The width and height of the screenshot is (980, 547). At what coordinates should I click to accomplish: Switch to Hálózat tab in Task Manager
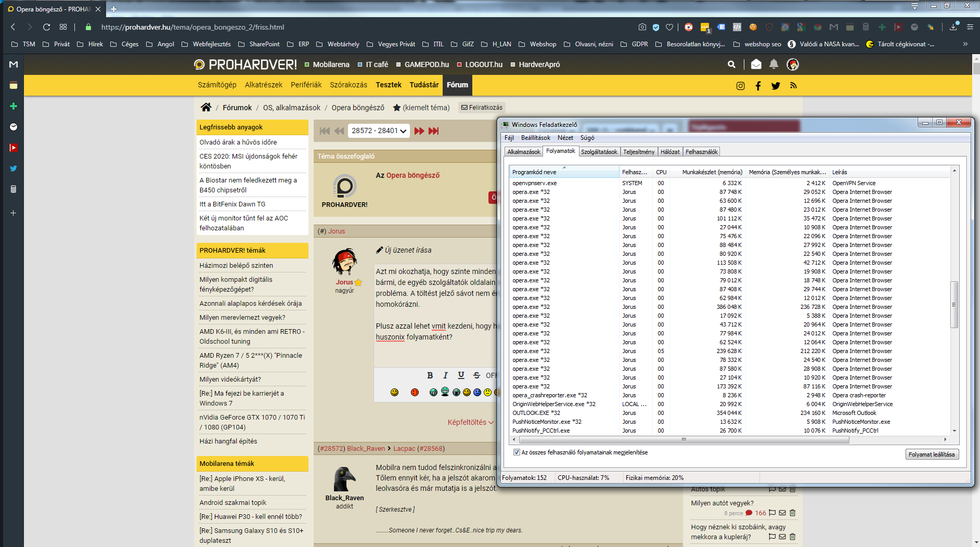pyautogui.click(x=670, y=152)
